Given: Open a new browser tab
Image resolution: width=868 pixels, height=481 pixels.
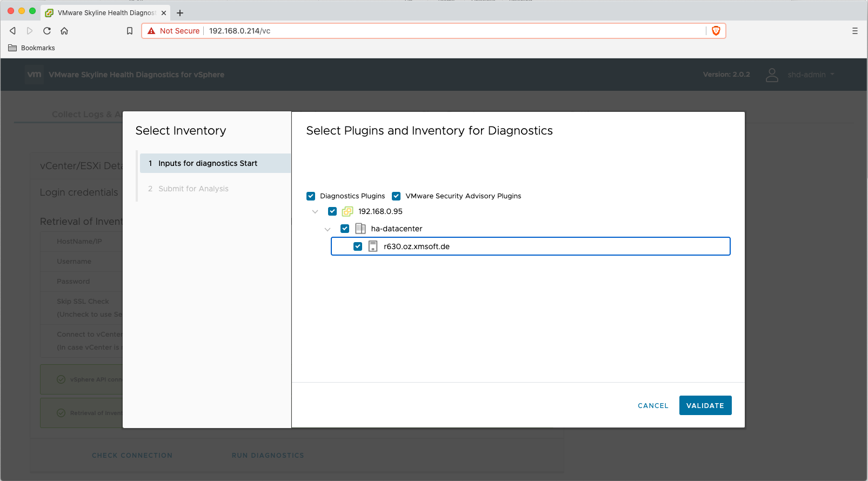Looking at the screenshot, I should pyautogui.click(x=180, y=13).
